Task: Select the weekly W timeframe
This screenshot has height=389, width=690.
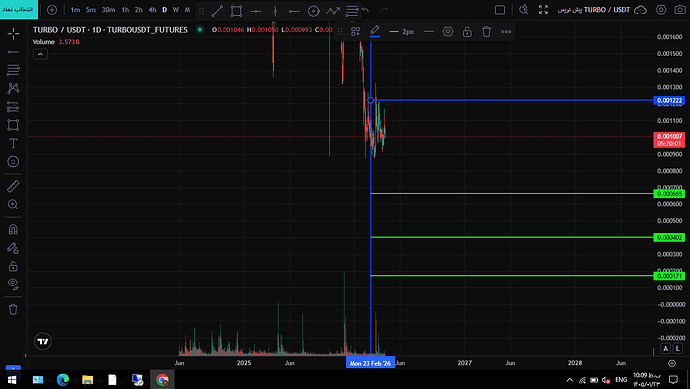Action: pyautogui.click(x=176, y=10)
